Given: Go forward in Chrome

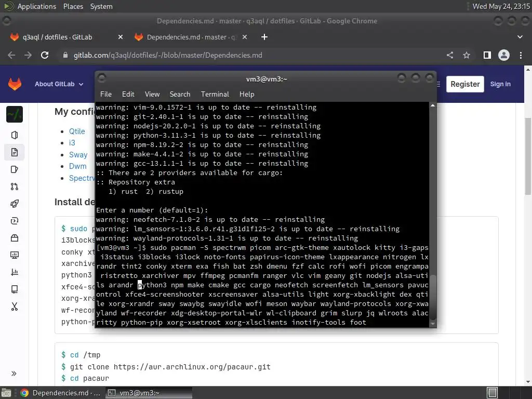Looking at the screenshot, I should point(28,55).
